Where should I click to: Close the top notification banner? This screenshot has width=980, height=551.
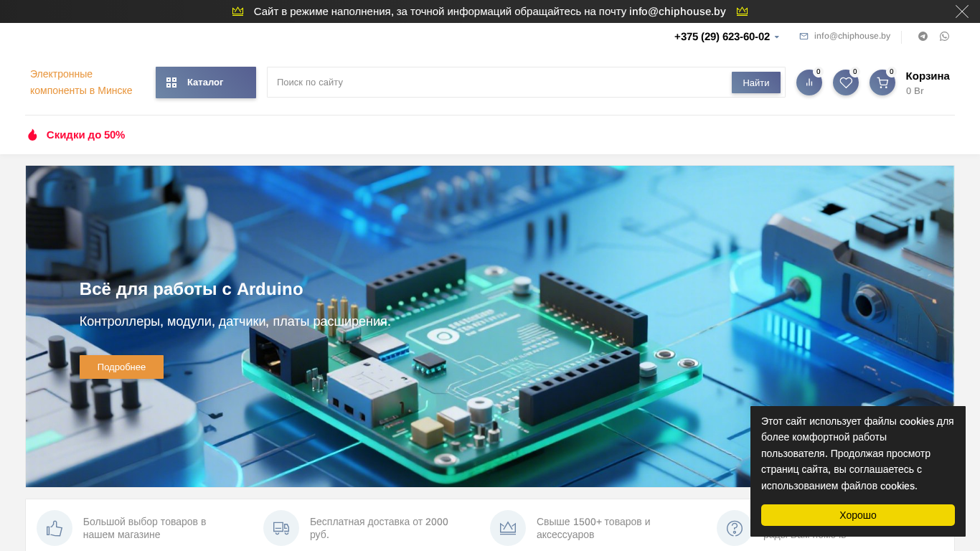coord(961,11)
